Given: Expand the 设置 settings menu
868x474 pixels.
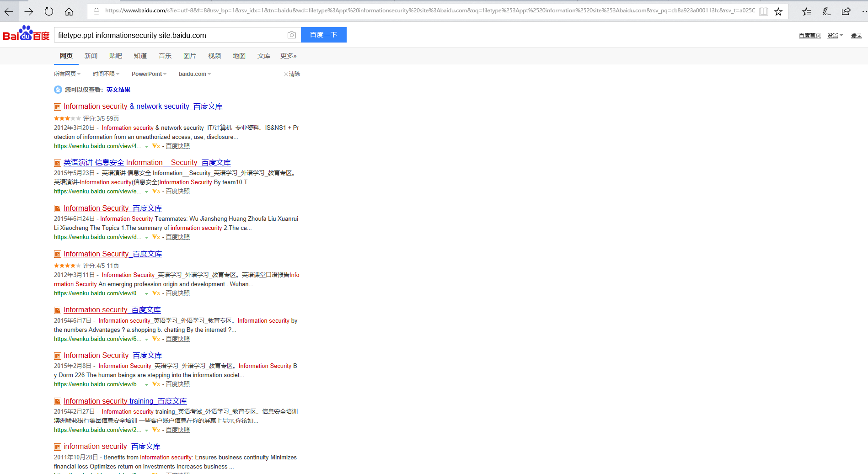Looking at the screenshot, I should point(835,36).
